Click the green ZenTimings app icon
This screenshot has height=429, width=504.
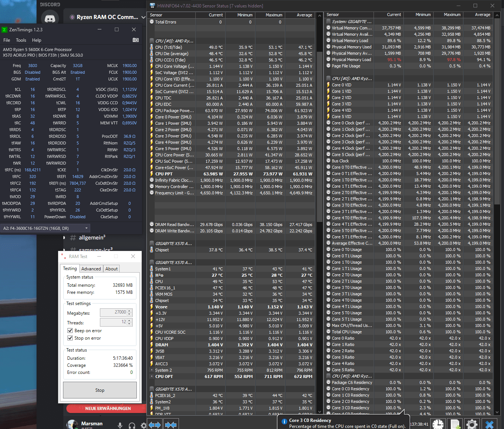pyautogui.click(x=4, y=29)
